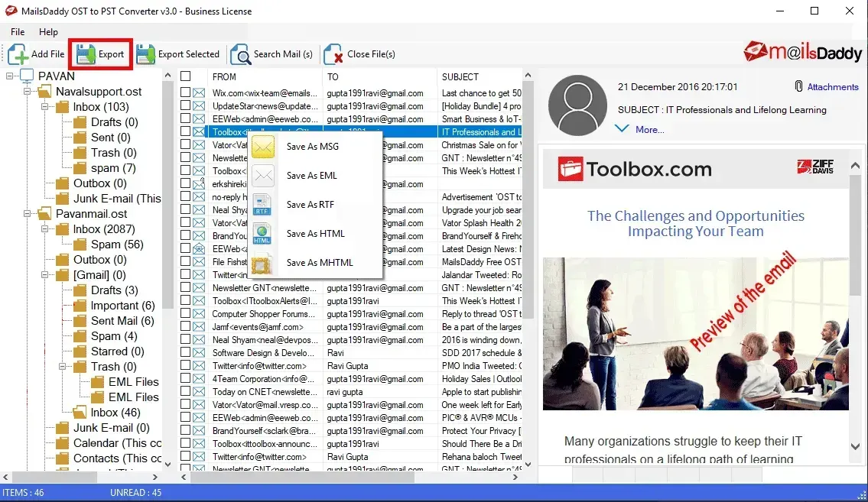Viewport: 868px width, 502px height.
Task: Click the Export Selected toolbar icon
Action: pyautogui.click(x=145, y=54)
